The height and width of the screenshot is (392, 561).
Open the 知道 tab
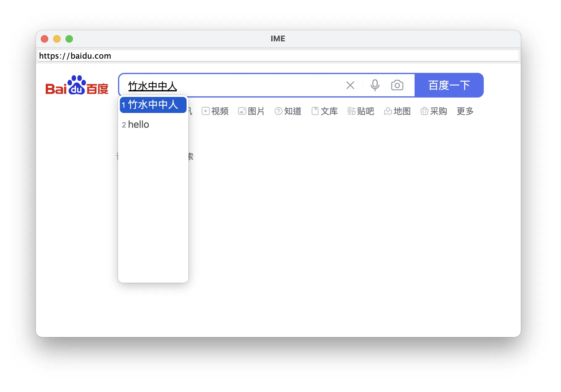[x=288, y=111]
